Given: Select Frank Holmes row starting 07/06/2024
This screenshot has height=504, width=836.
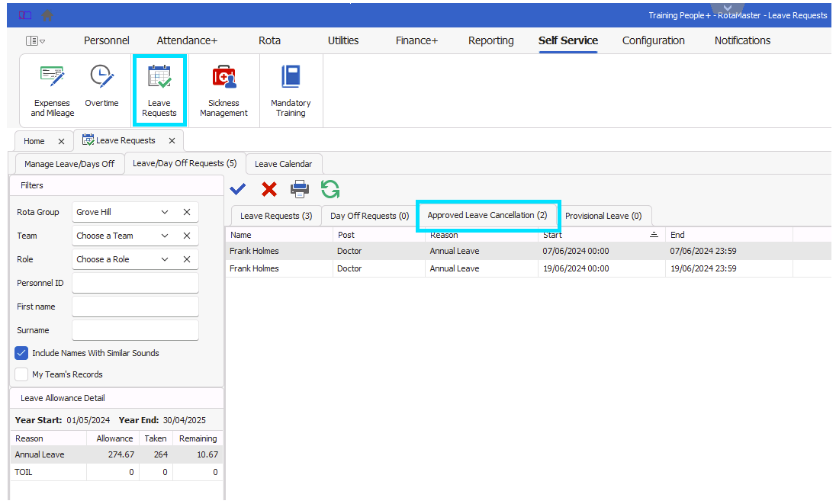Looking at the screenshot, I should [x=529, y=251].
